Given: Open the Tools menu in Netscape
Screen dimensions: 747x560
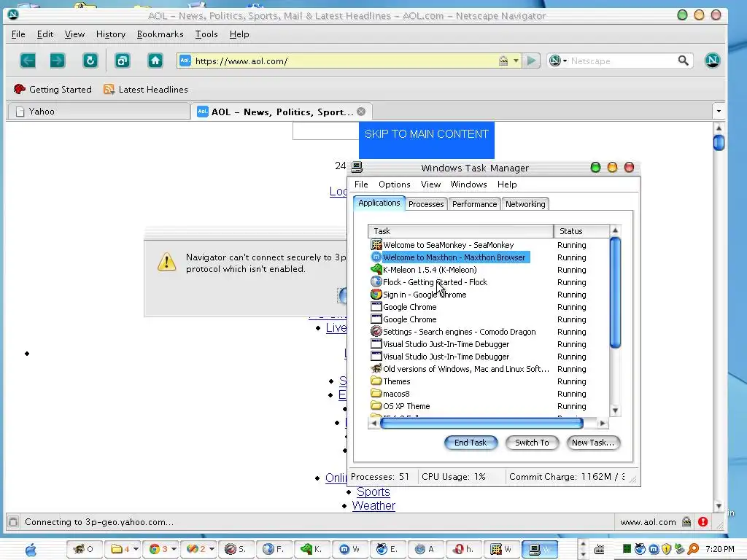Looking at the screenshot, I should click(206, 34).
